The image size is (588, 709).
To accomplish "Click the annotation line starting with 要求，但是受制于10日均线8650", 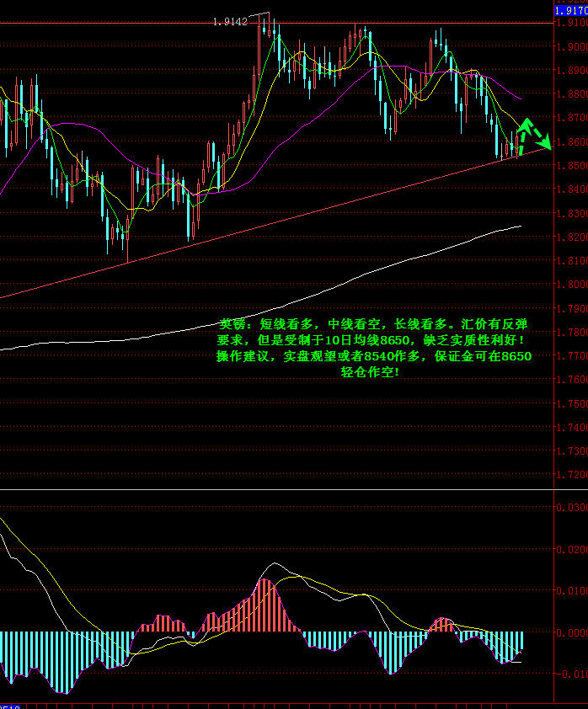I will pos(372,340).
